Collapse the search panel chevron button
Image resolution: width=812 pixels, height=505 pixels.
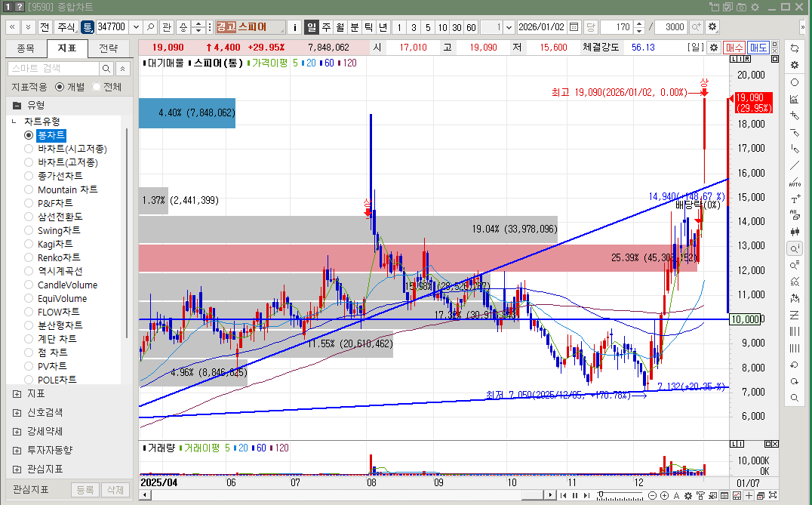[x=122, y=69]
